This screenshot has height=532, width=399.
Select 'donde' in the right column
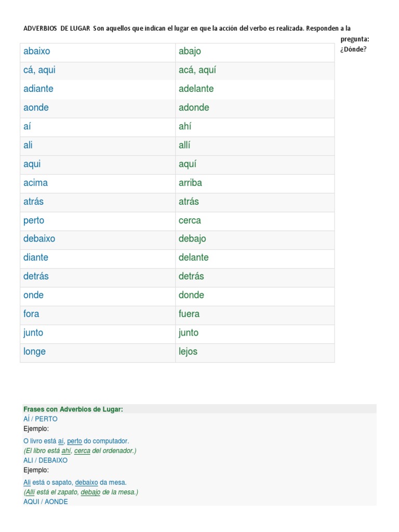pos(191,295)
